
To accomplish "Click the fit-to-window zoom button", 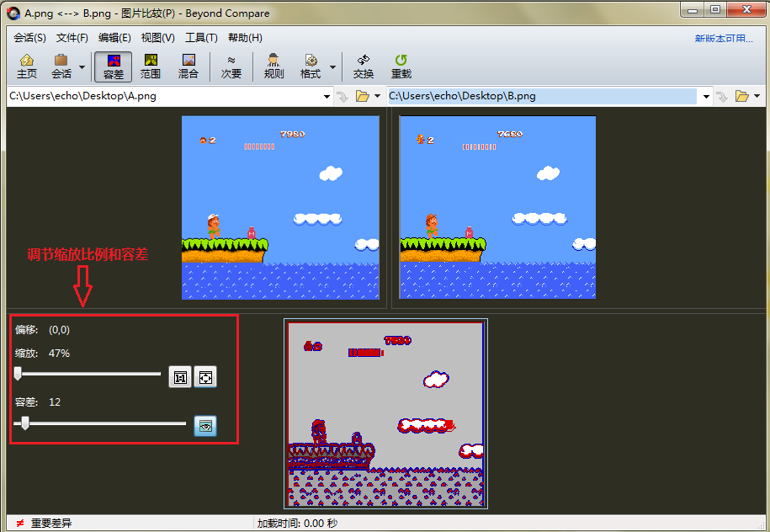I will (205, 377).
